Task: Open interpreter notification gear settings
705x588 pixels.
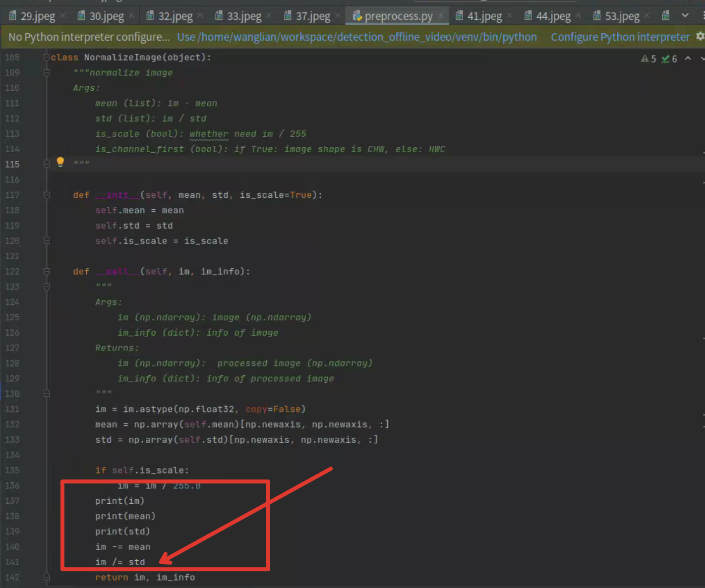Action: pyautogui.click(x=700, y=36)
